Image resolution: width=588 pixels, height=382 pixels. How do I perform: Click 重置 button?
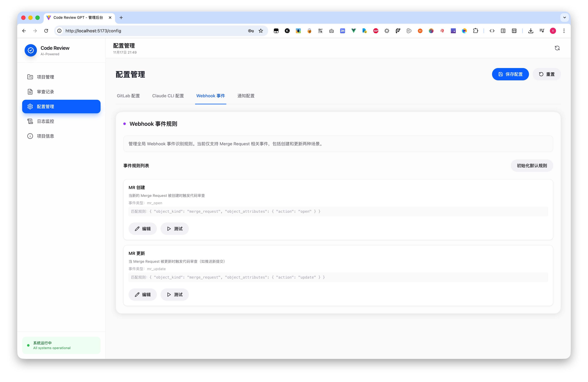point(546,74)
